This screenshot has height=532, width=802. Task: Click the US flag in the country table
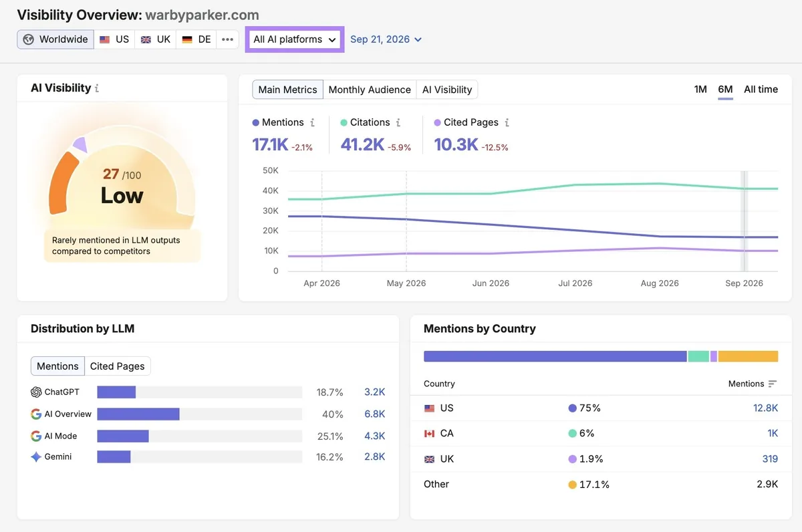coord(429,408)
